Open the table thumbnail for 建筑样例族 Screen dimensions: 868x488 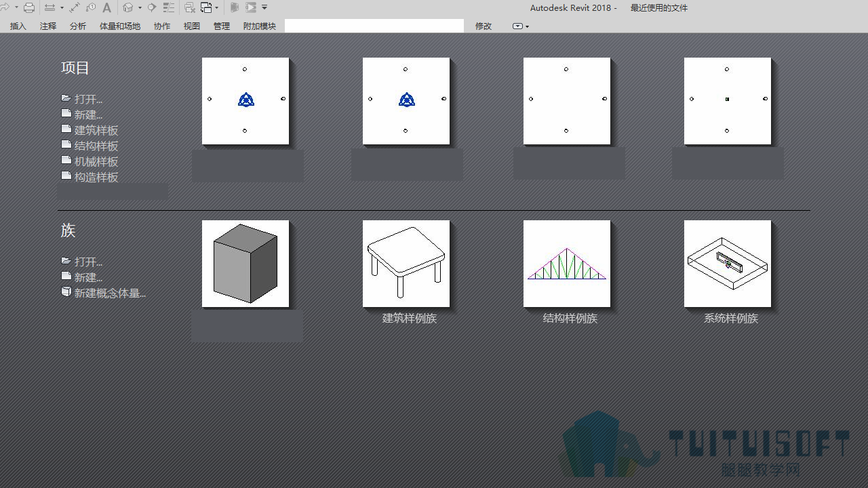[406, 264]
